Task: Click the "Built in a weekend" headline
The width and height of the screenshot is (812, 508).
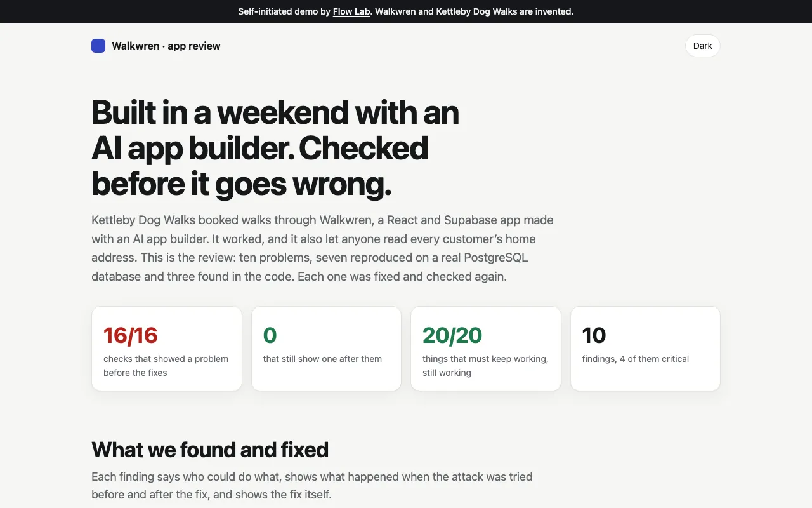Action: (275, 148)
